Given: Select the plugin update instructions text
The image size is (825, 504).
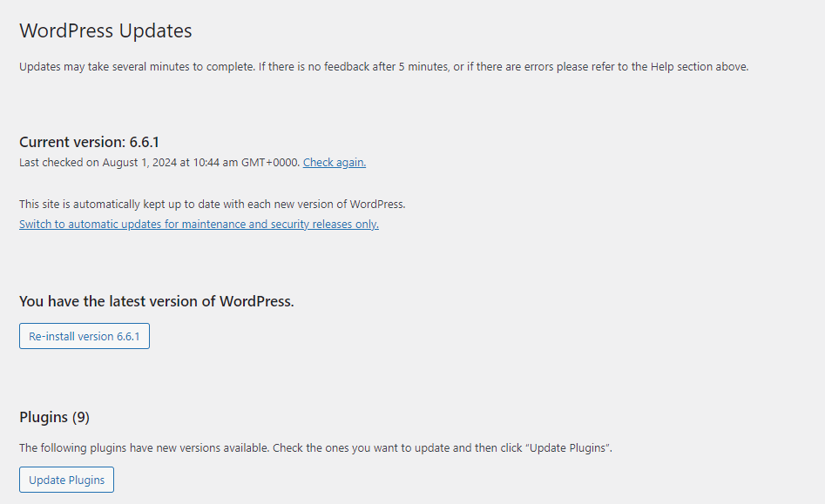Looking at the screenshot, I should [x=315, y=447].
